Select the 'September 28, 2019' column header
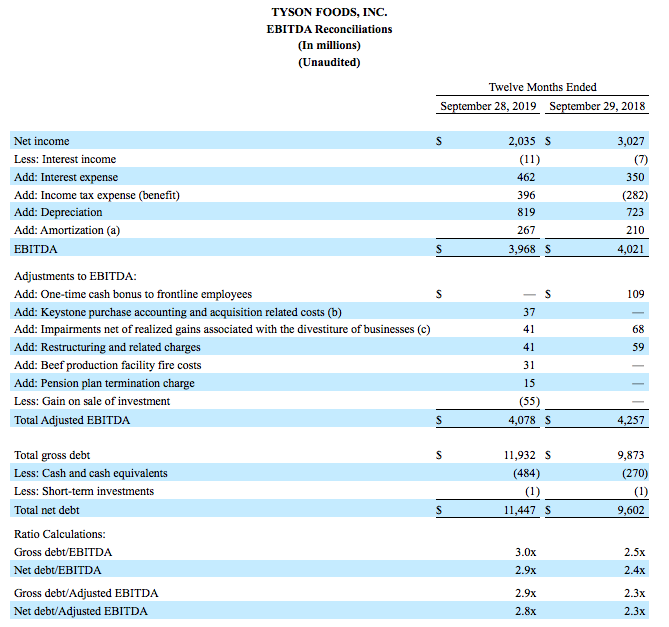Viewport: 669px width, 627px height. point(488,106)
